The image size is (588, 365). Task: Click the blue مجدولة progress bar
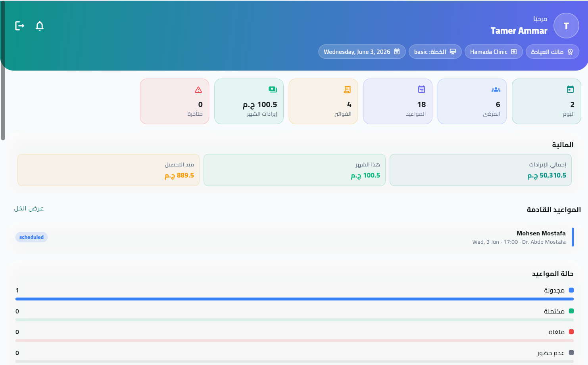[294, 299]
